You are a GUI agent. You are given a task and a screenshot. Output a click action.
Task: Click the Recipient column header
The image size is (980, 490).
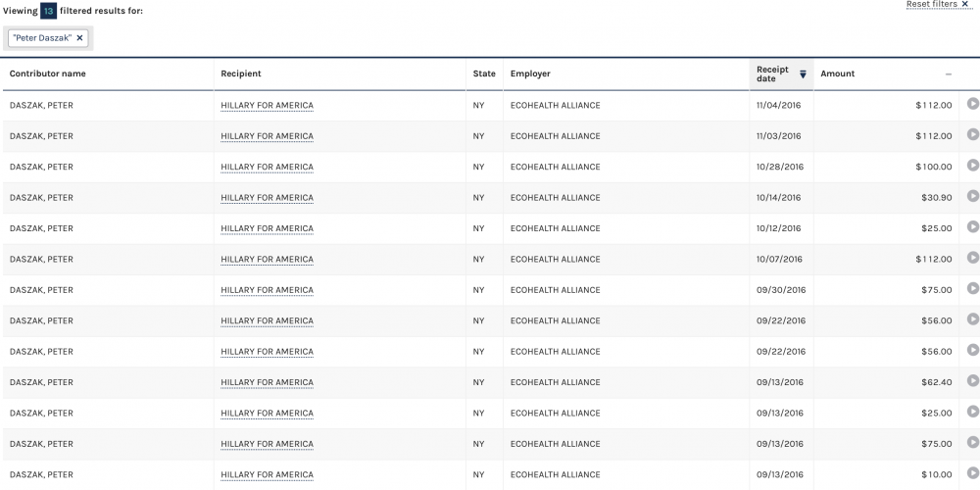pyautogui.click(x=241, y=74)
